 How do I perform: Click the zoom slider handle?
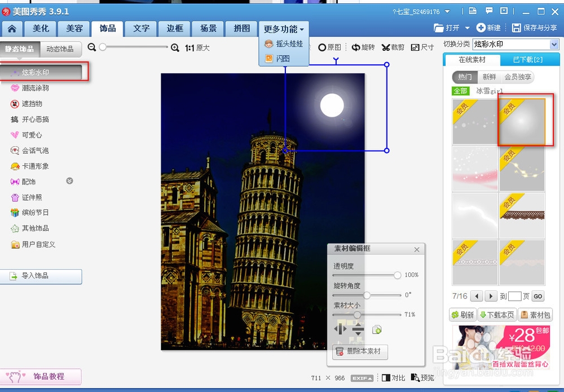click(103, 47)
